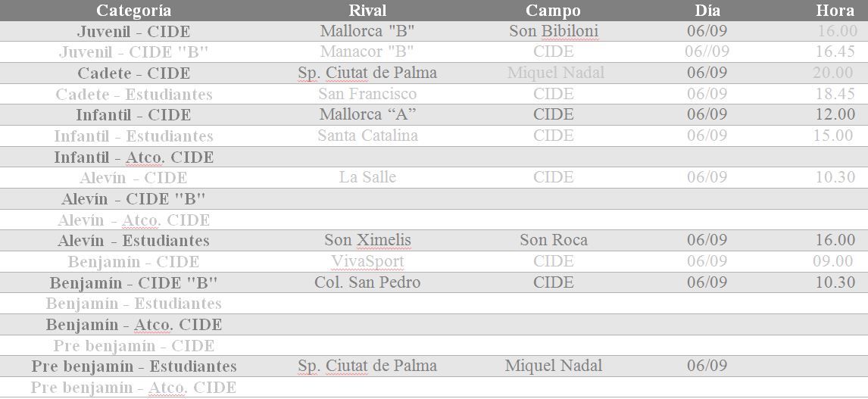Select the Hora column header

point(835,11)
